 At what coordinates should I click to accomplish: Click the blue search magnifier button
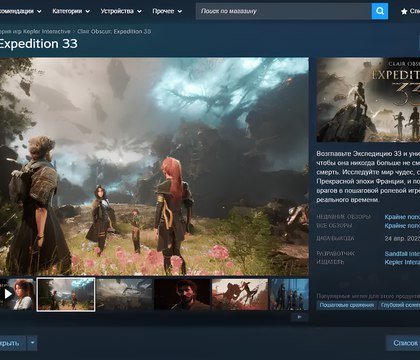pyautogui.click(x=380, y=11)
